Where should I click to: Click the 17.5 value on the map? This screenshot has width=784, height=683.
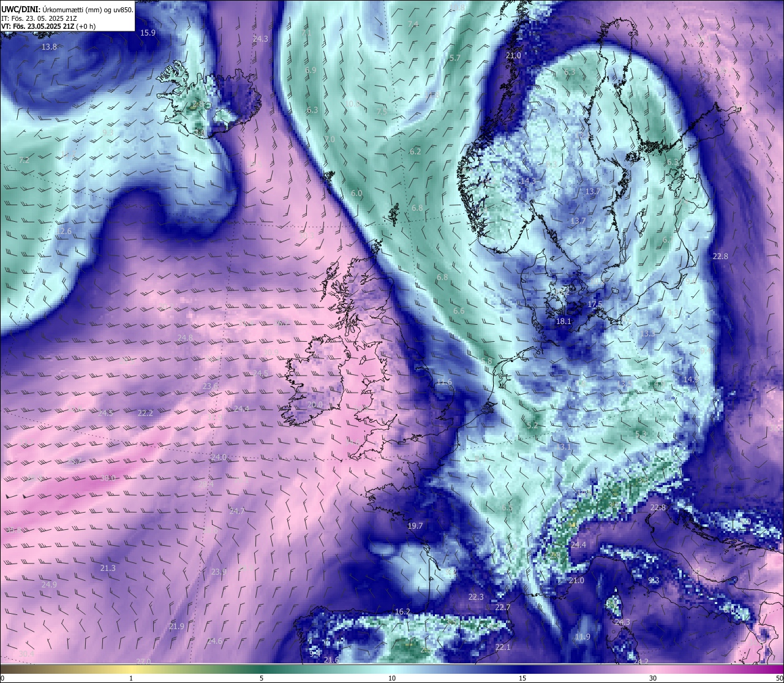tap(595, 304)
